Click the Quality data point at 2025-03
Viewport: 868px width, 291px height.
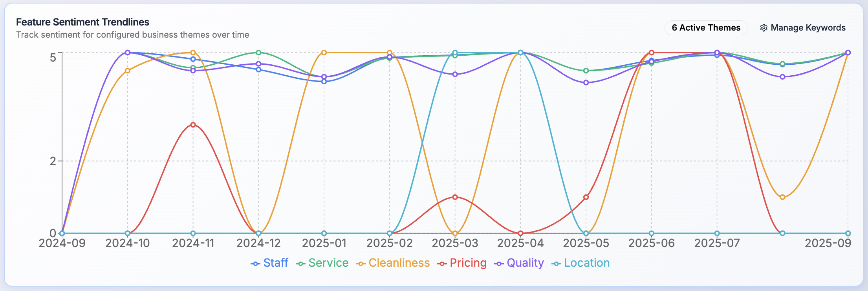455,74
